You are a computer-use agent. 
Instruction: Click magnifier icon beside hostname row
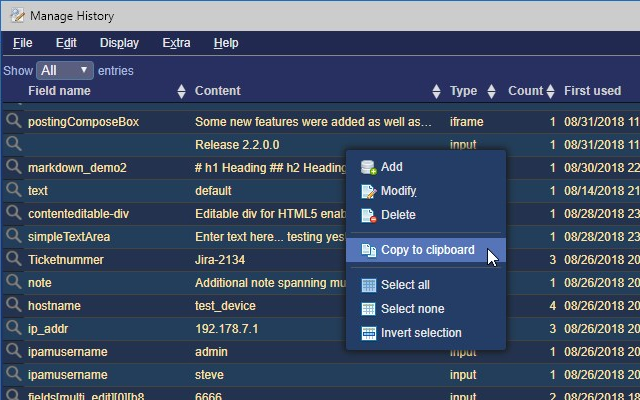13,306
